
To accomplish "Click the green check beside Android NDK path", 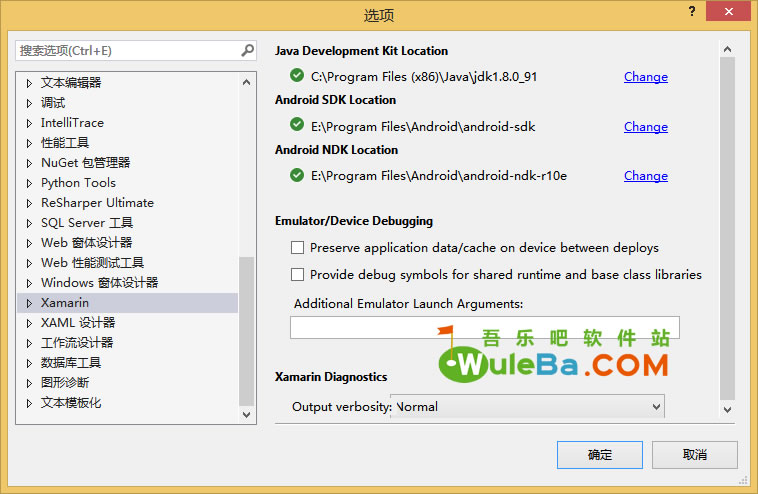I will pos(297,174).
